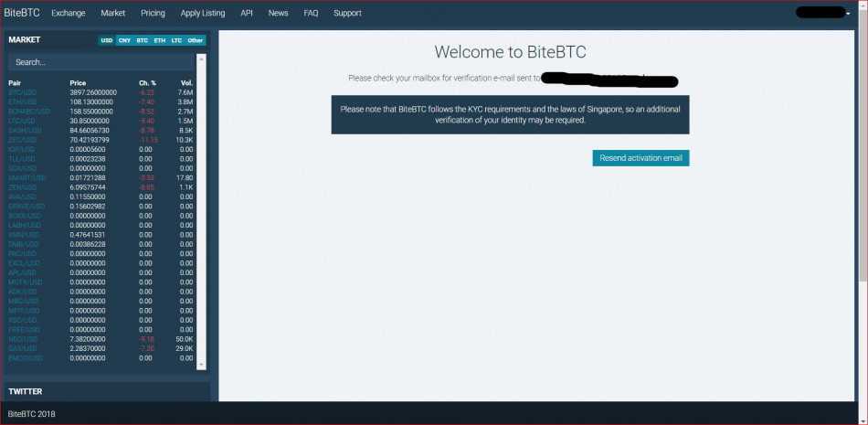The height and width of the screenshot is (425, 868).
Task: Open the Market menu item
Action: [113, 13]
